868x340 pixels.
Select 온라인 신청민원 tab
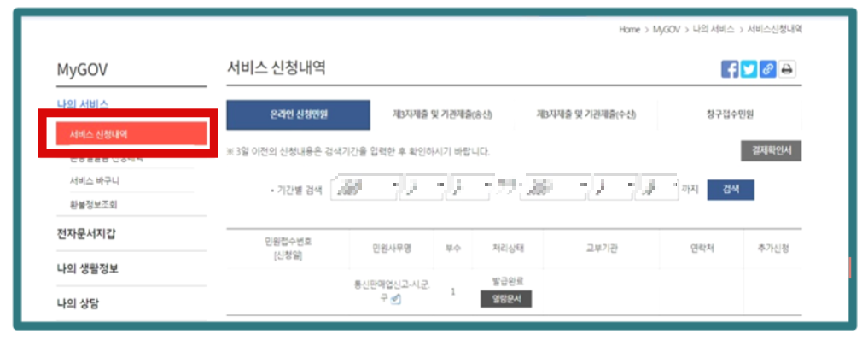click(x=299, y=115)
